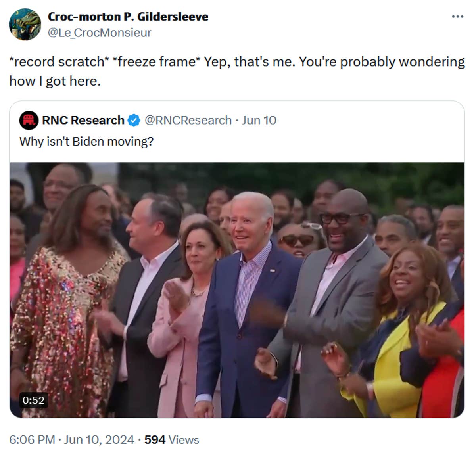476x454 pixels.
Task: Open the Croc-morton P. Gildersleeve display name
Action: tap(128, 17)
